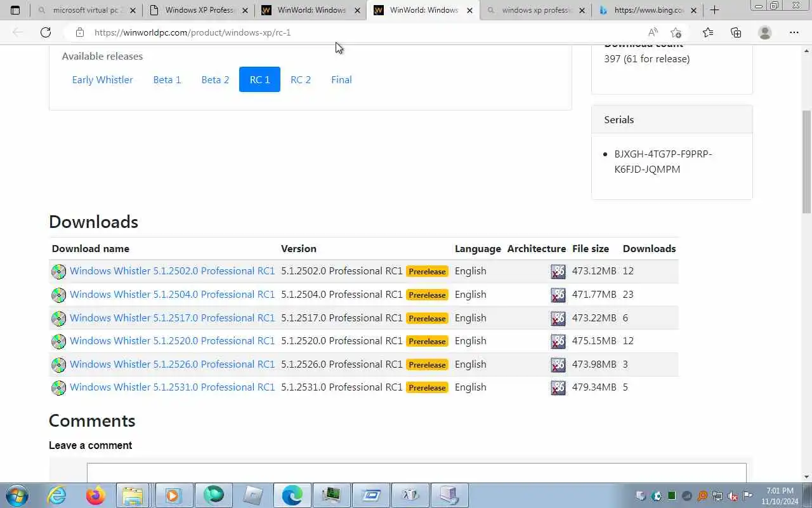Close the 'microsoft virtual pc' tab
Screen dimensions: 812x508
point(133,11)
